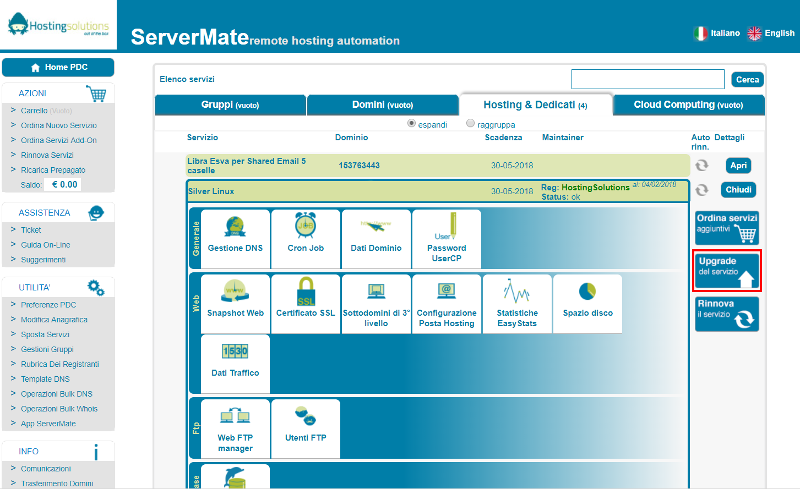Image resolution: width=800 pixels, height=489 pixels.
Task: Open the Spazio disco tool
Action: coord(587,304)
